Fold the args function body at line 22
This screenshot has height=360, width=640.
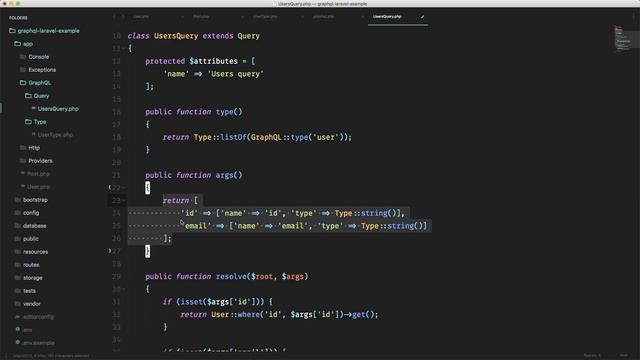pos(124,188)
